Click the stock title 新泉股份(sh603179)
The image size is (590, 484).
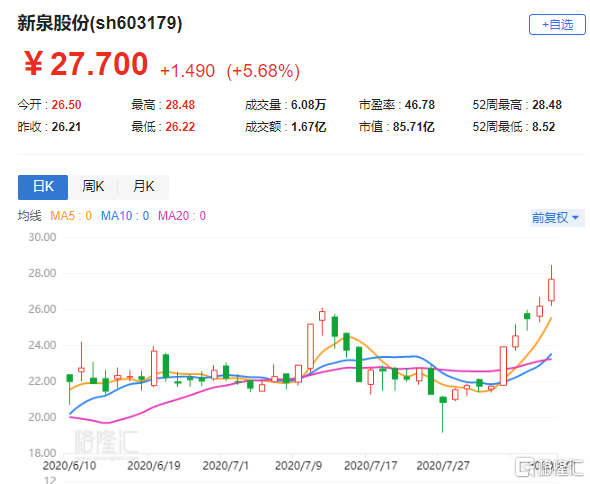click(x=100, y=23)
